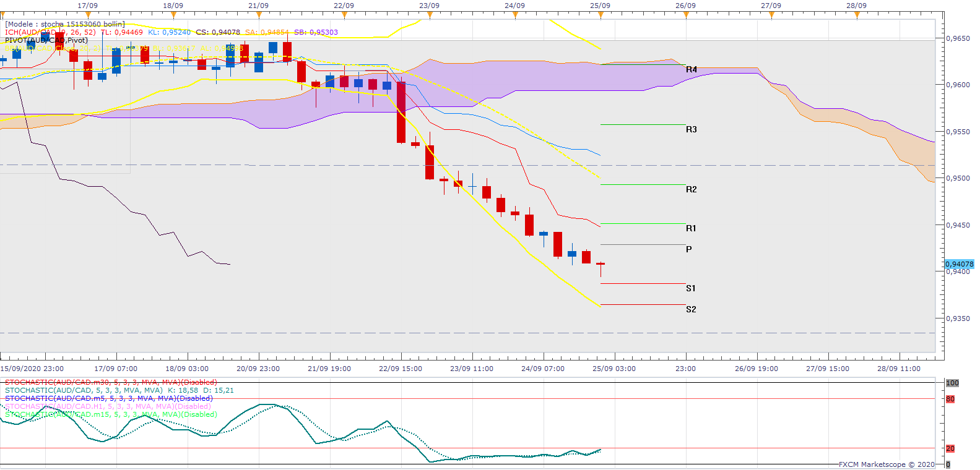This screenshot has height=470, width=980.
Task: Select the disabled STOCHASTIC AUD/CAD.m5 label
Action: (109, 398)
